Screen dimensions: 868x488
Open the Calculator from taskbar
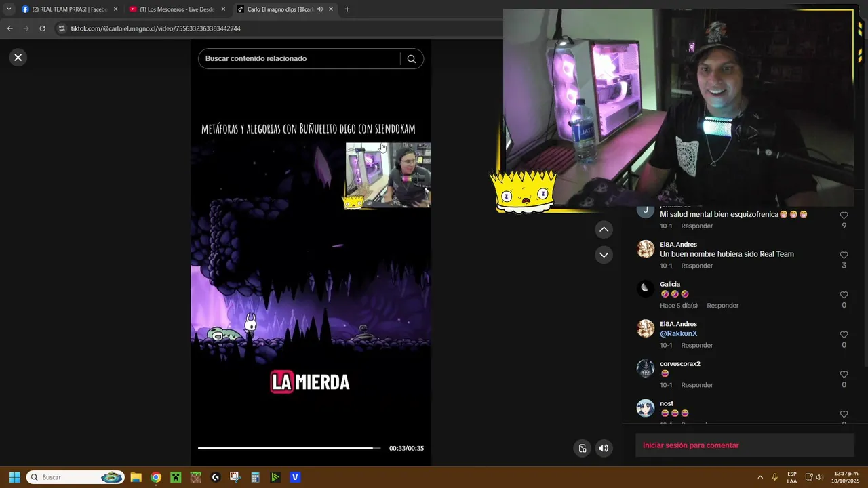(x=256, y=477)
